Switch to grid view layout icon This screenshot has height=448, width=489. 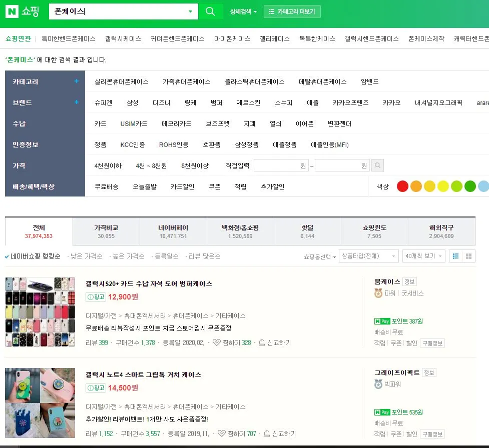coord(469,255)
